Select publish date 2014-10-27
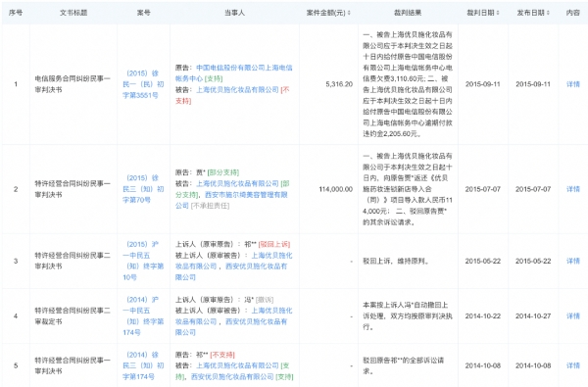 tap(533, 315)
